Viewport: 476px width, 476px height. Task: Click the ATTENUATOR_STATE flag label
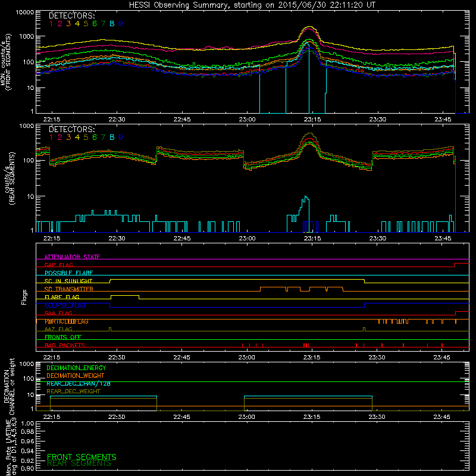pyautogui.click(x=72, y=257)
